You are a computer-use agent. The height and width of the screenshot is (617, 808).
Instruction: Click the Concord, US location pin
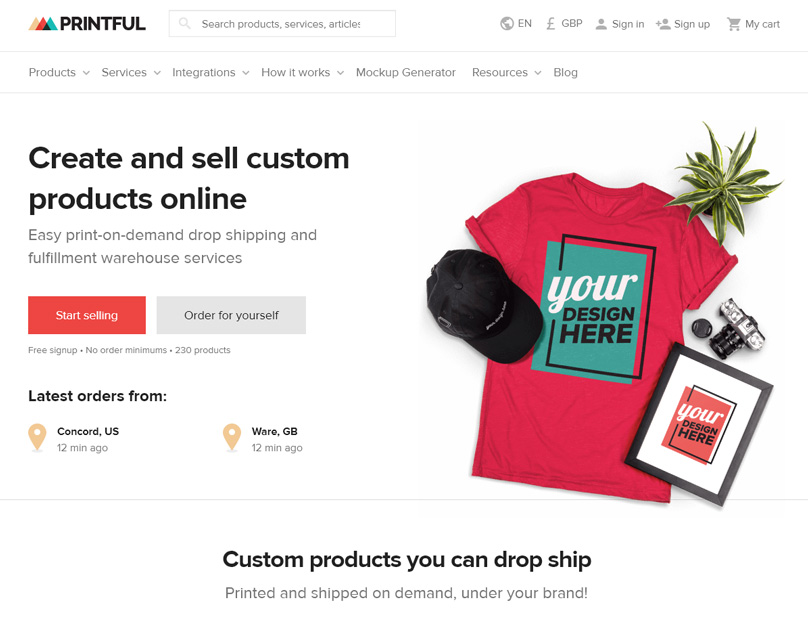[37, 437]
